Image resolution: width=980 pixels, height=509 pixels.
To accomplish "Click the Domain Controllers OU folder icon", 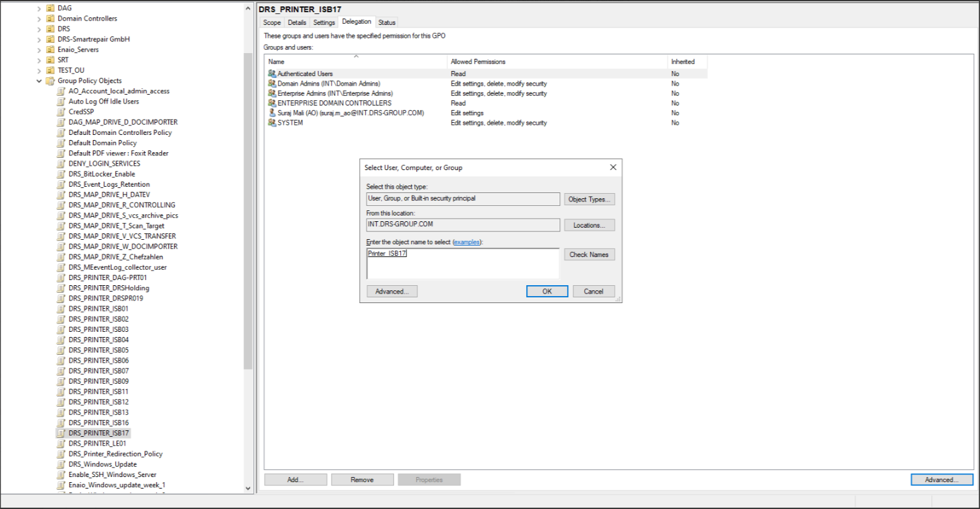I will coord(51,19).
